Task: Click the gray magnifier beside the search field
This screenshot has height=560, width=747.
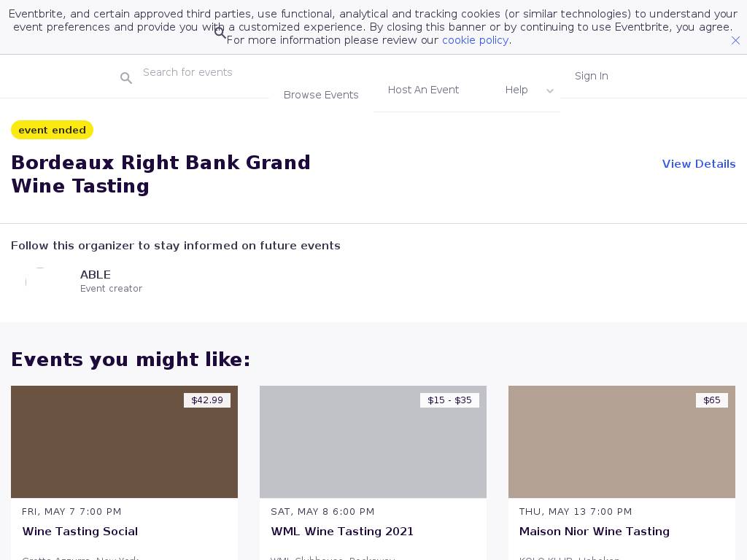Action: [x=126, y=78]
